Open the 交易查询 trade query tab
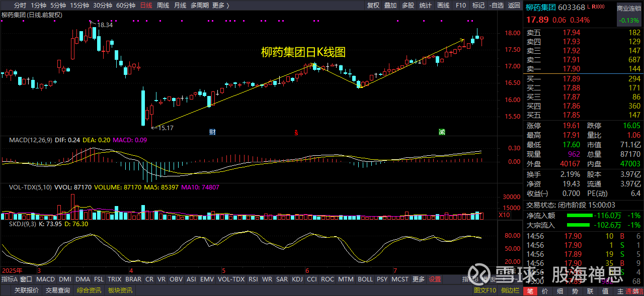The height and width of the screenshot is (296, 644). 58,290
